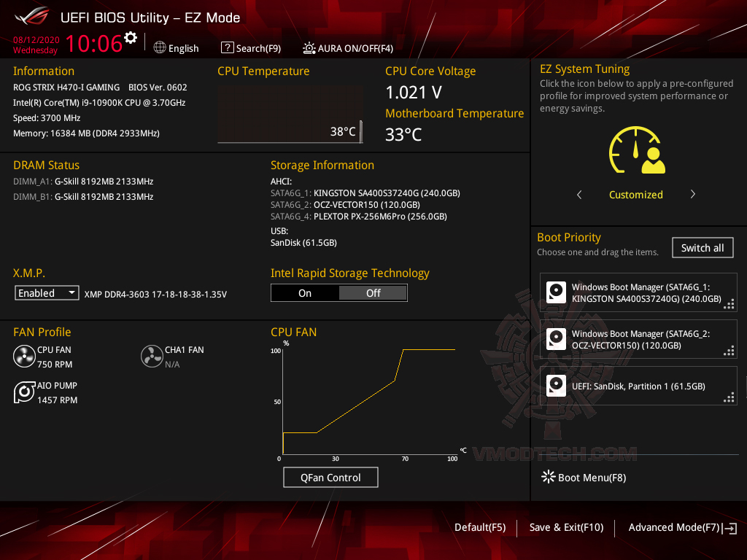
Task: Open QFan Control
Action: pos(330,477)
